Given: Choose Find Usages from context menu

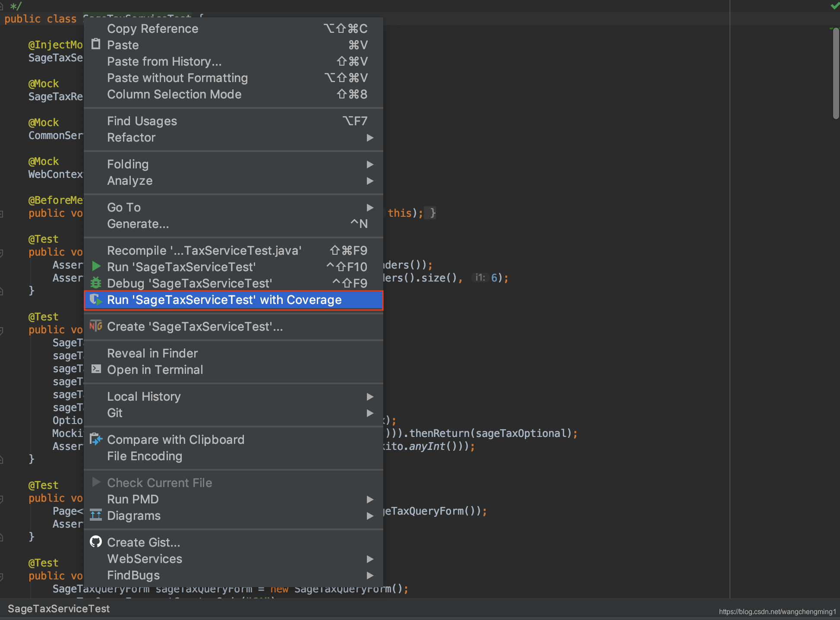Looking at the screenshot, I should [142, 121].
